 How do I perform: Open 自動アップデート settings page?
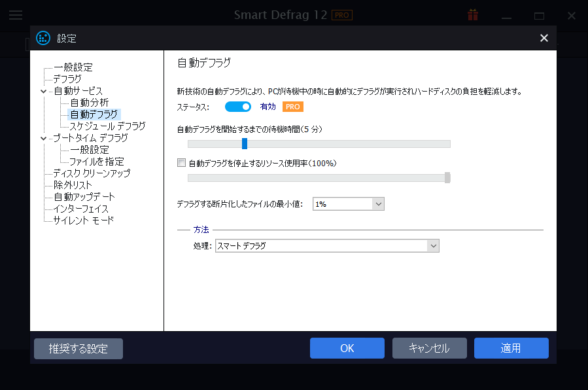tap(84, 197)
